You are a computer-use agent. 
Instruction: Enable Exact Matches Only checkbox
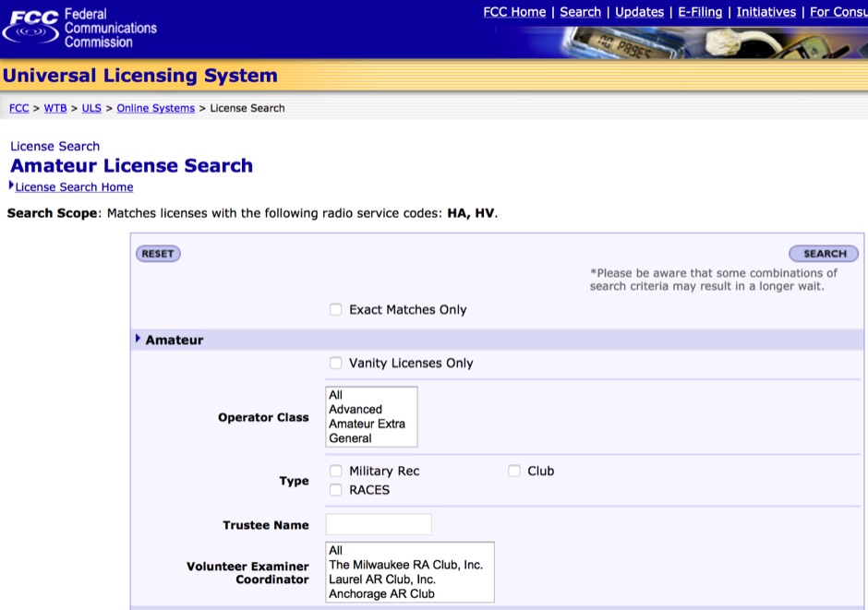[336, 310]
